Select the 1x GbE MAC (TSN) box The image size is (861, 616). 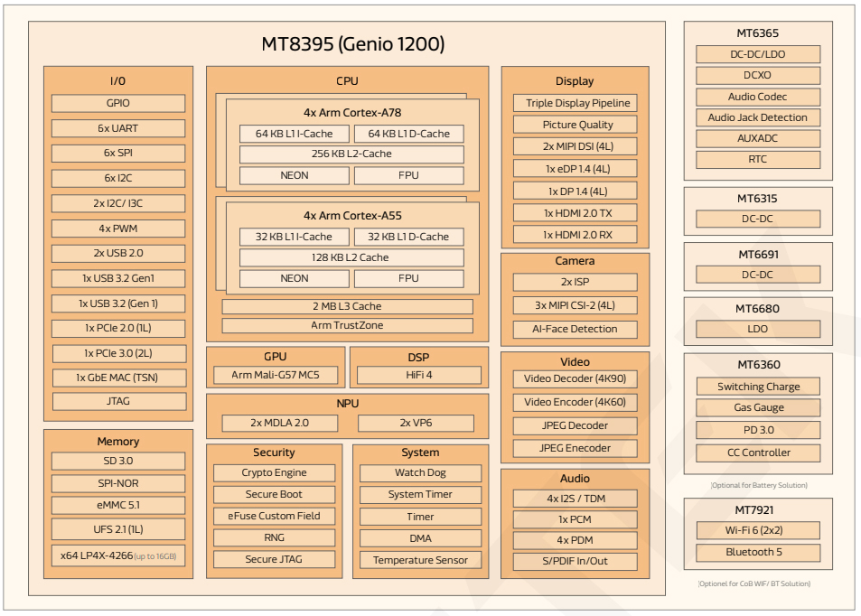click(x=118, y=378)
